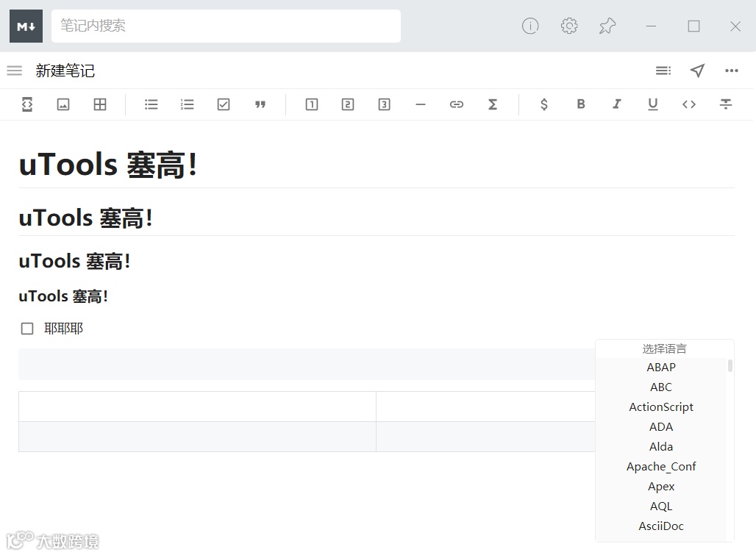The width and height of the screenshot is (756, 555).
Task: Select Apex language
Action: point(661,486)
